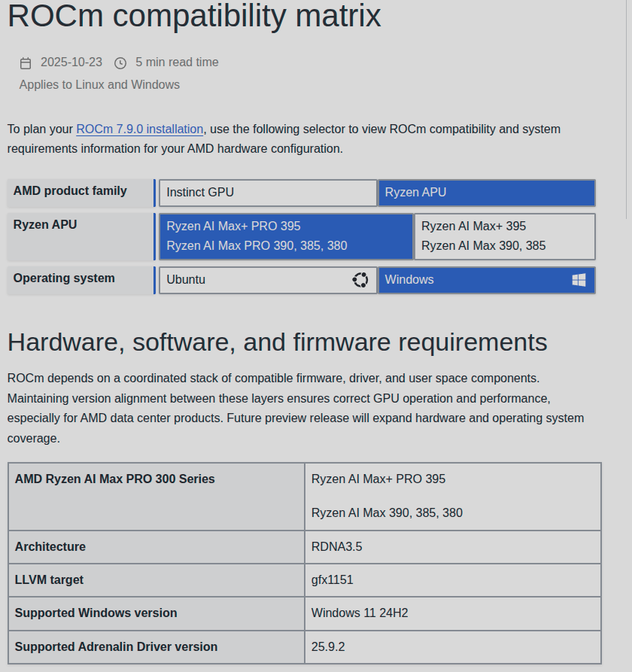Image resolution: width=632 pixels, height=672 pixels.
Task: Click the 'Supported Adrenalin Driver version' header cell
Action: [x=156, y=646]
